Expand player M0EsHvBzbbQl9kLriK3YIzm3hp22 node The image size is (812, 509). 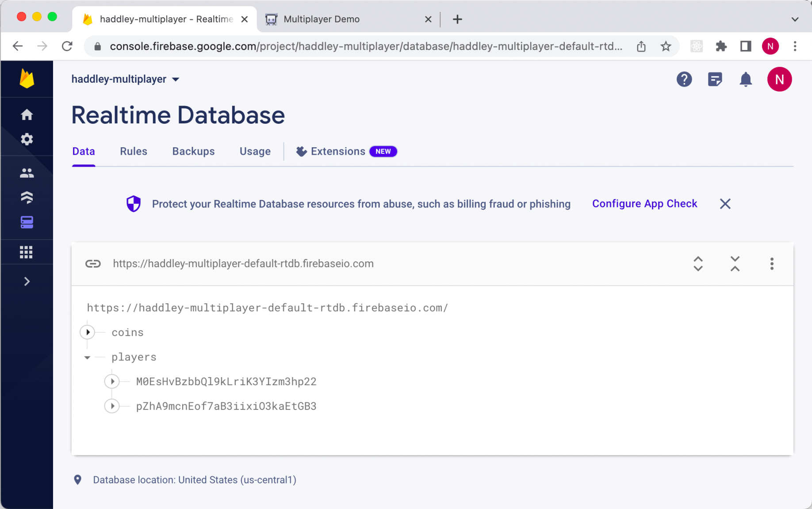[x=112, y=381]
